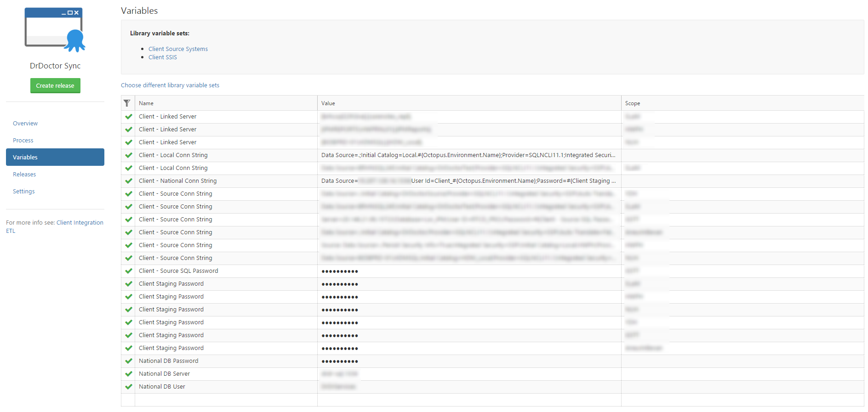Screen dimensions: 868x412
Task: Click green checkmark beside National DB Server
Action: click(129, 374)
